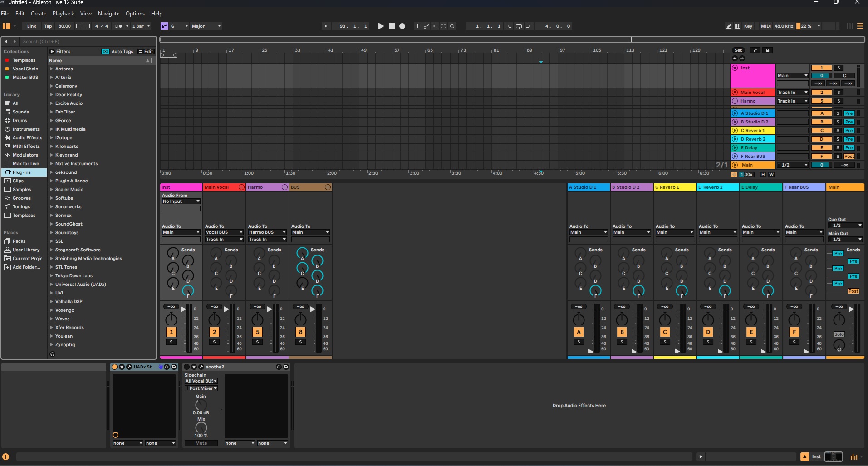Open the Create menu

(39, 14)
